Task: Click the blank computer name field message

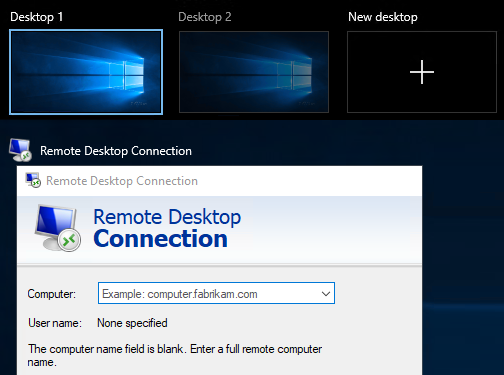Action: [x=175, y=355]
